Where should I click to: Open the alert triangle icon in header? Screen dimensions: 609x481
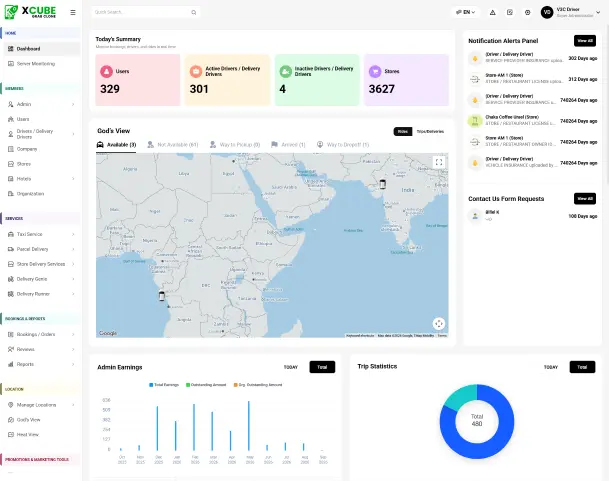tap(492, 12)
